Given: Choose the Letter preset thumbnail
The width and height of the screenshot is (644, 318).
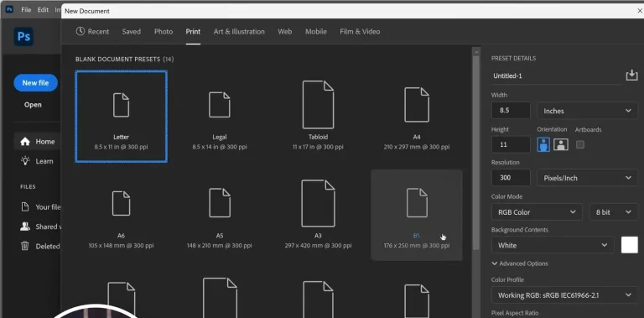Looking at the screenshot, I should pos(121,117).
